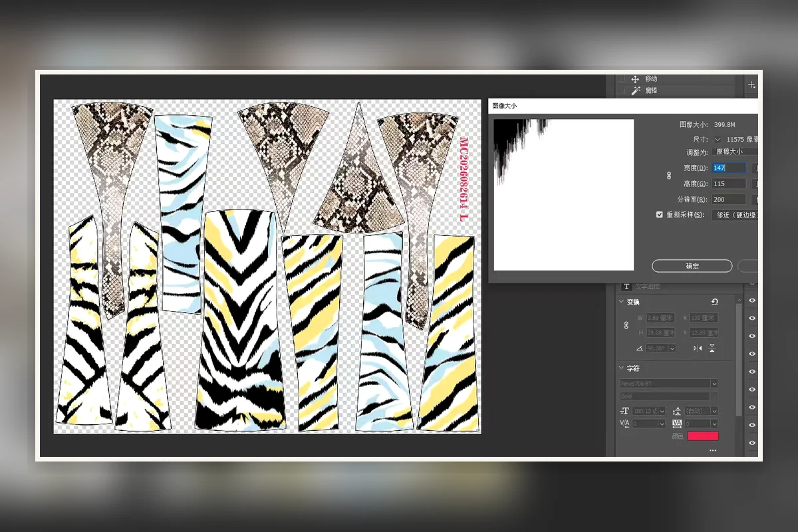The width and height of the screenshot is (798, 532).
Task: Toggle the eye icon level with the H field
Action: (752, 335)
